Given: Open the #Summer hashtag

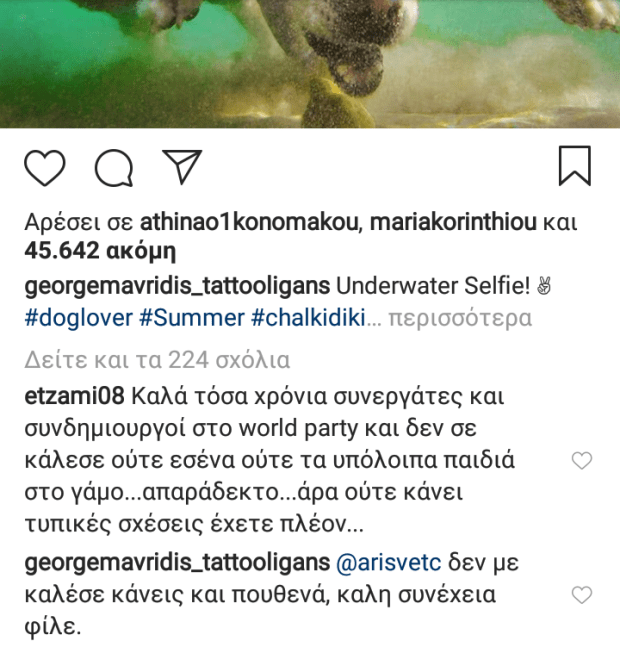Looking at the screenshot, I should click(192, 318).
